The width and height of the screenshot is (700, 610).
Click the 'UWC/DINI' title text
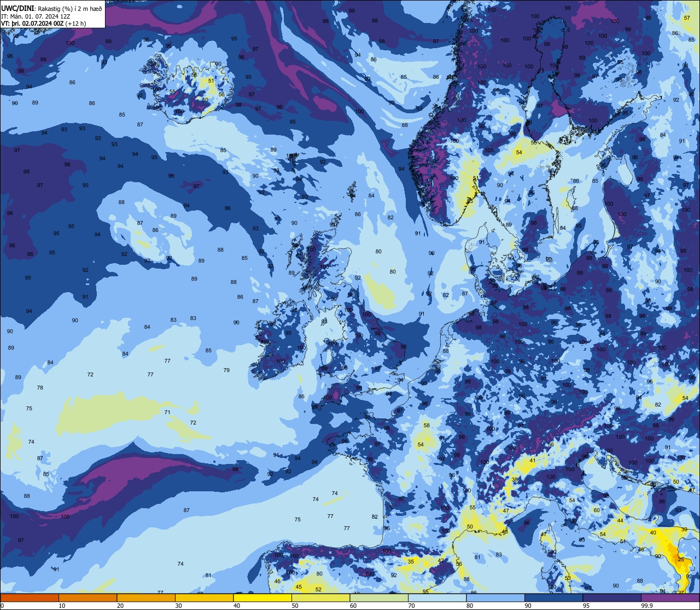(x=19, y=8)
